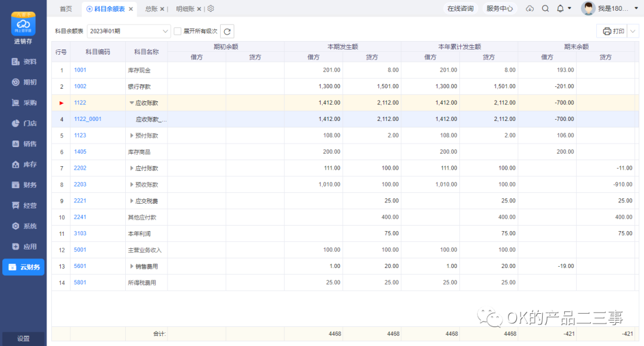Open dropdown arrow beside 打印 button
This screenshot has height=346, width=644.
[x=633, y=31]
